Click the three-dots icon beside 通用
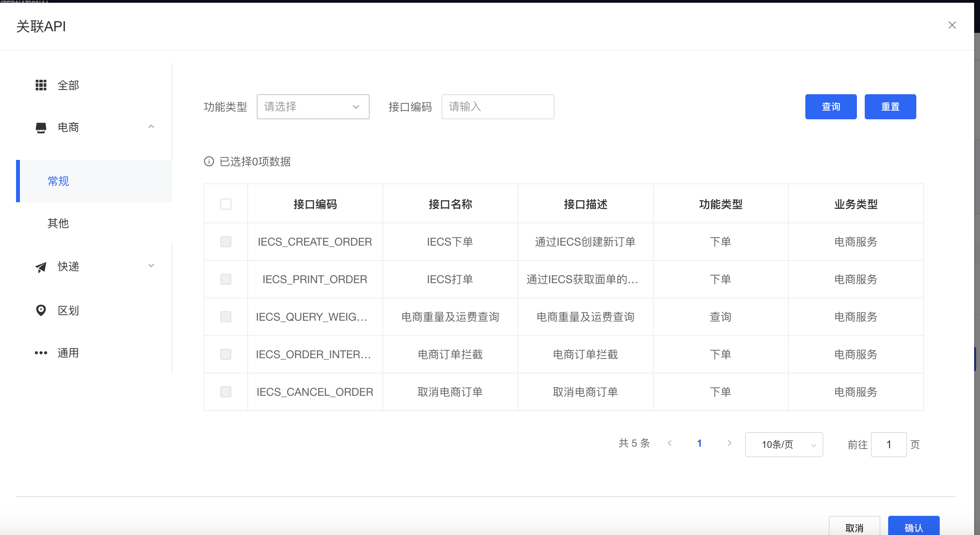980x535 pixels. point(41,353)
